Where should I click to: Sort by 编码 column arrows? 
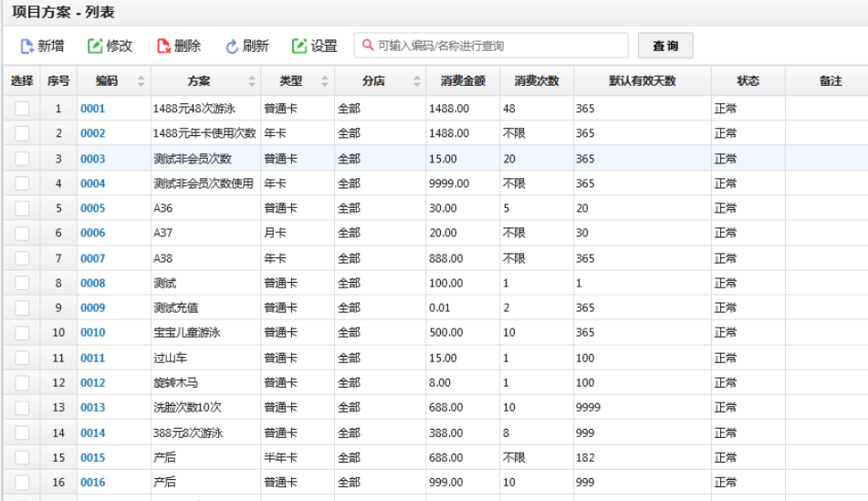click(141, 81)
